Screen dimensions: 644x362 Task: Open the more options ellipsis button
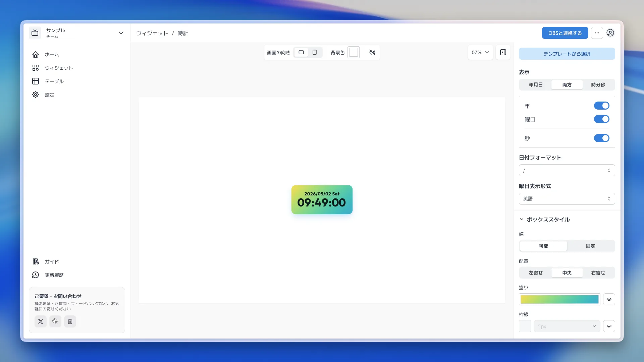[x=597, y=33]
